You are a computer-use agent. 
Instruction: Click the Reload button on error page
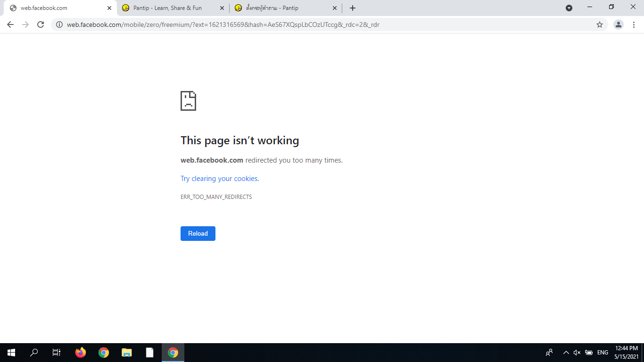coord(198,233)
